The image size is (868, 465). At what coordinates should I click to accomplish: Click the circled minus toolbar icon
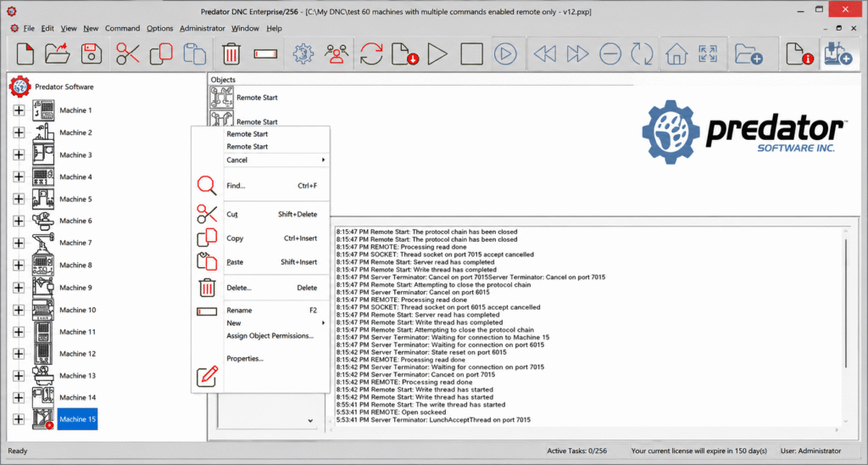tap(610, 54)
